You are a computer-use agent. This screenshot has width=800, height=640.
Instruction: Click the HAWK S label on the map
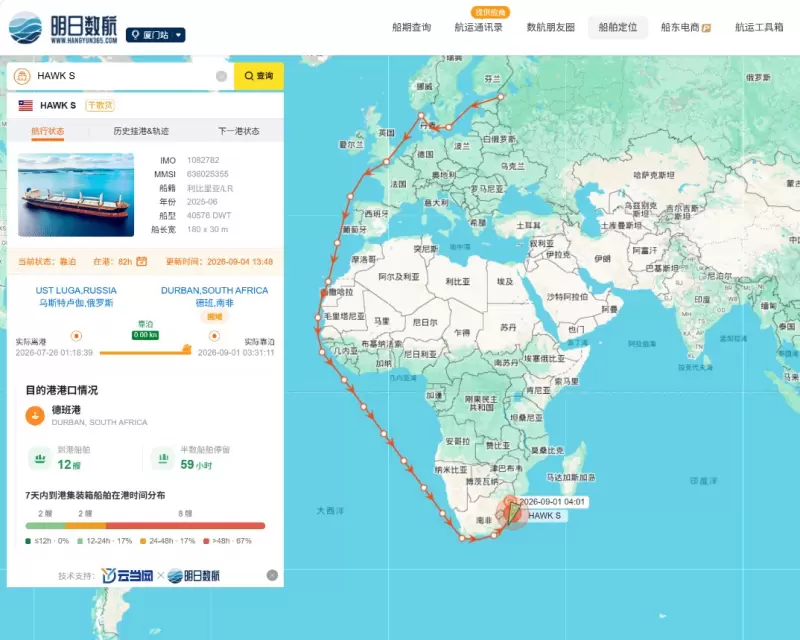tap(544, 515)
